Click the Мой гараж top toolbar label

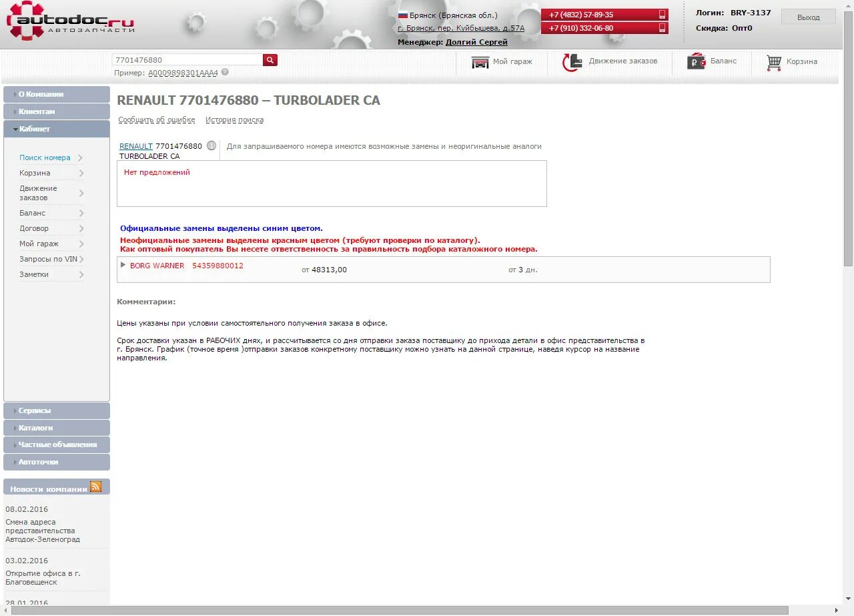click(512, 61)
